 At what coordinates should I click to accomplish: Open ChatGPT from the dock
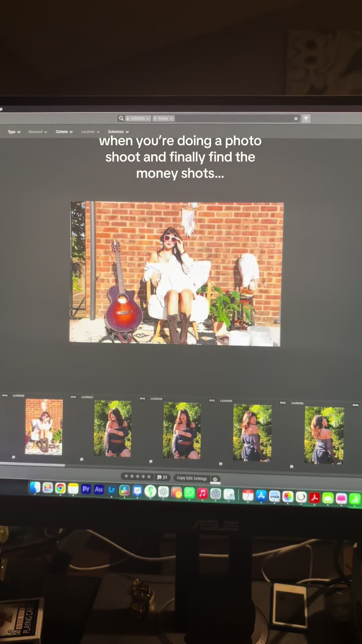tap(163, 491)
